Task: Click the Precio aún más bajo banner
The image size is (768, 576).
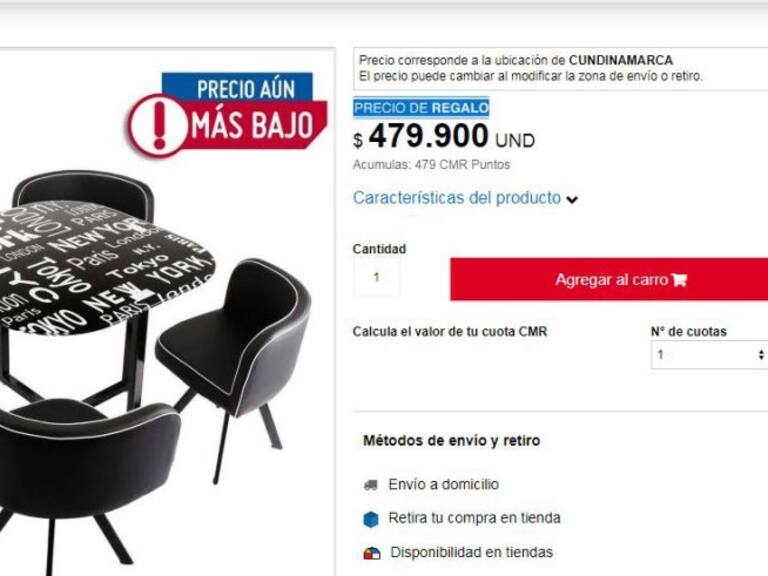Action: 227,115
